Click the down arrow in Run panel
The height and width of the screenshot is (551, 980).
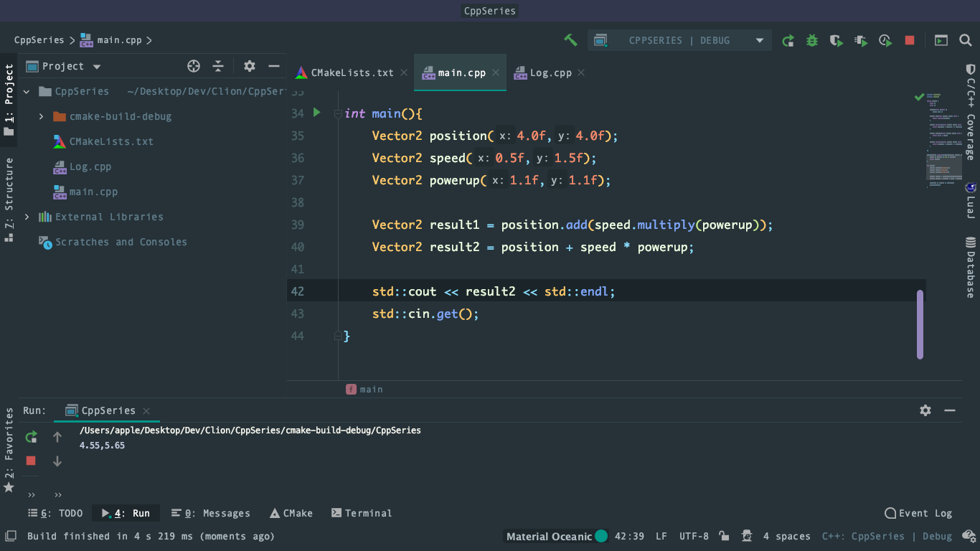57,461
